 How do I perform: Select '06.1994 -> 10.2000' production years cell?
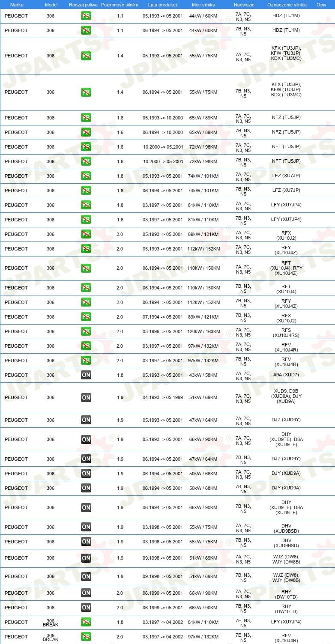tap(163, 132)
